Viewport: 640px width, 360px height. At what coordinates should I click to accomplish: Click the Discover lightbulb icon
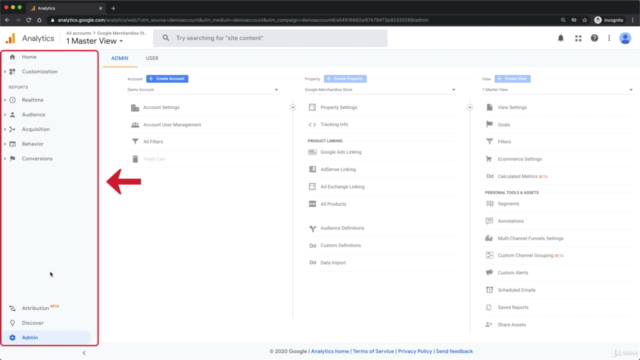[12, 323]
